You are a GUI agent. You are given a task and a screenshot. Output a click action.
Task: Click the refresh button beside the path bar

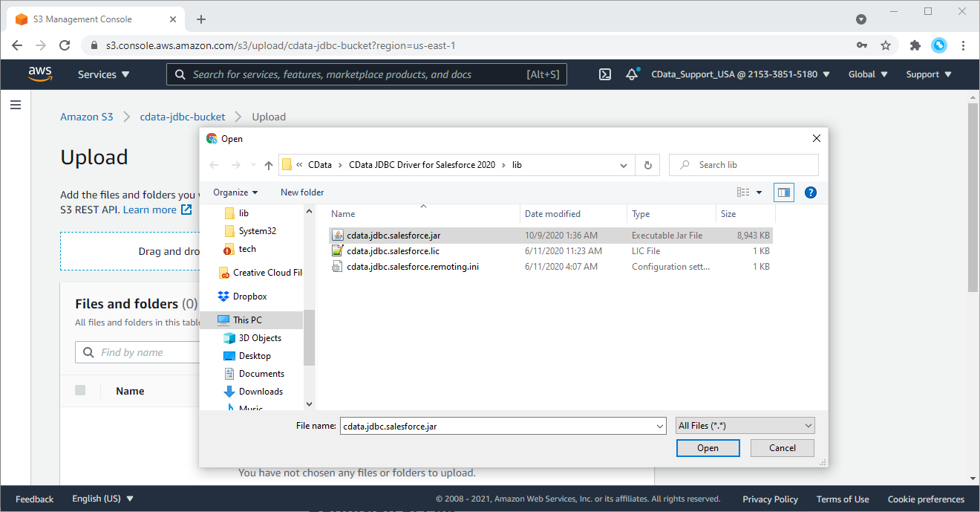pyautogui.click(x=647, y=165)
